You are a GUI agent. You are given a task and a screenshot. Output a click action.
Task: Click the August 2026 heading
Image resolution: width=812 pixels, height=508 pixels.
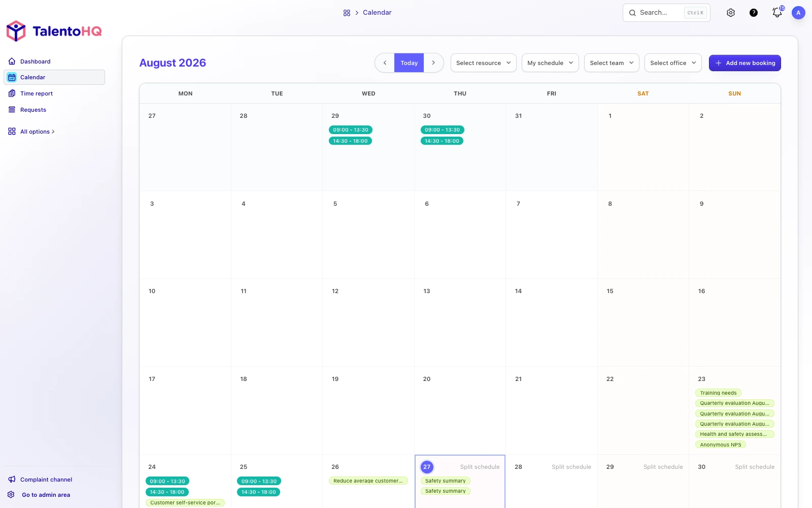pos(173,63)
